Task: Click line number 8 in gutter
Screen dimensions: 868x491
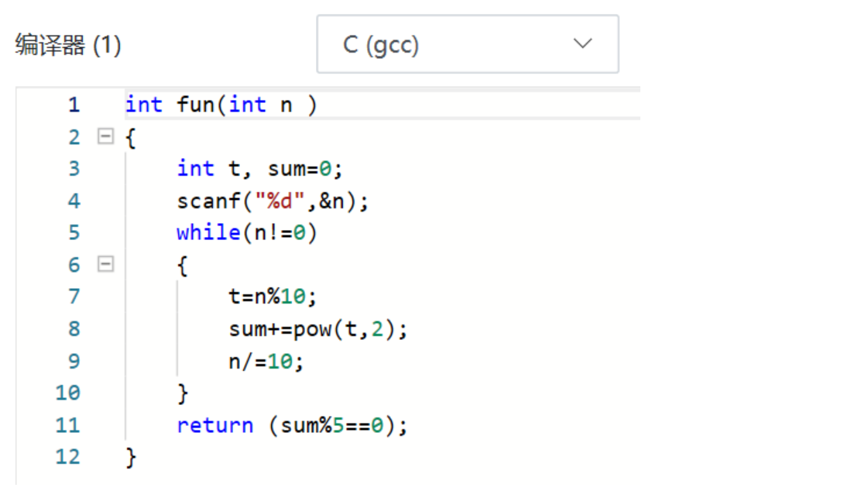Action: click(74, 329)
